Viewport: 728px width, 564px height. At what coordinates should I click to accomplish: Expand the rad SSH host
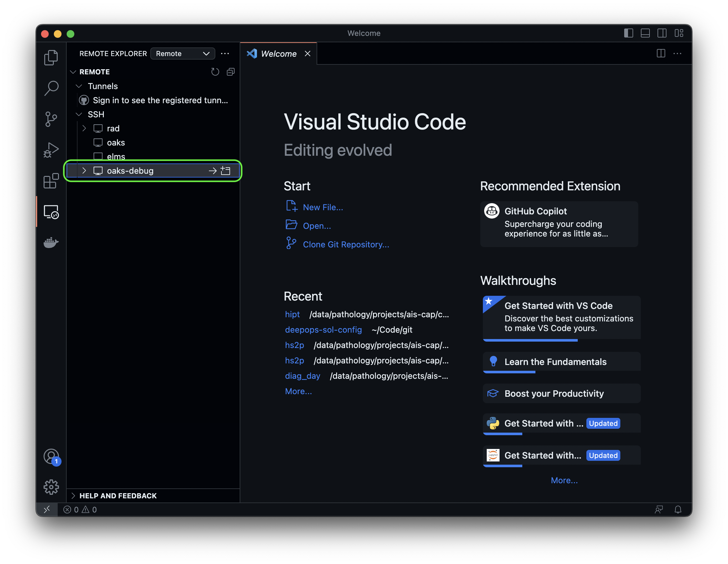click(84, 128)
